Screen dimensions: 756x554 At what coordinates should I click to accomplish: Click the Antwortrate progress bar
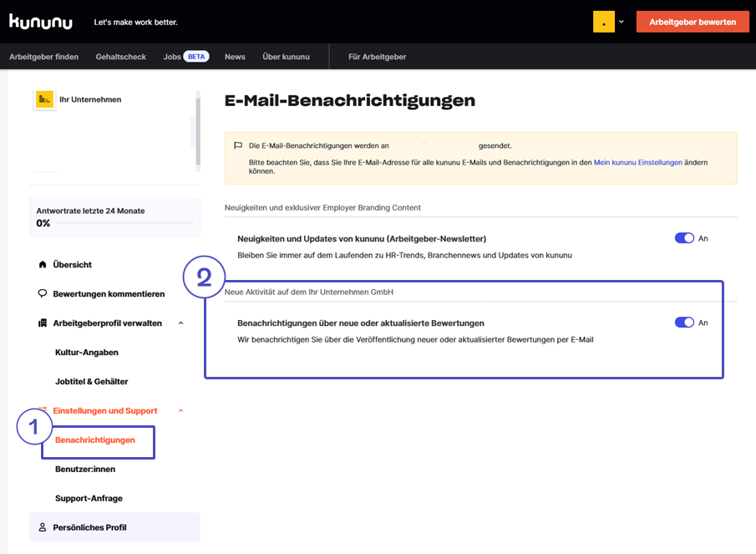(124, 224)
